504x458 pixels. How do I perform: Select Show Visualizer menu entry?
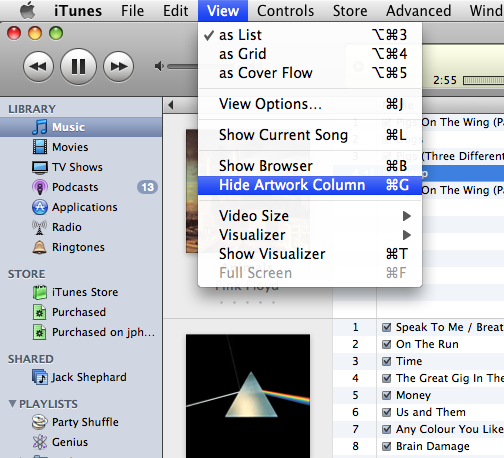[x=310, y=254]
